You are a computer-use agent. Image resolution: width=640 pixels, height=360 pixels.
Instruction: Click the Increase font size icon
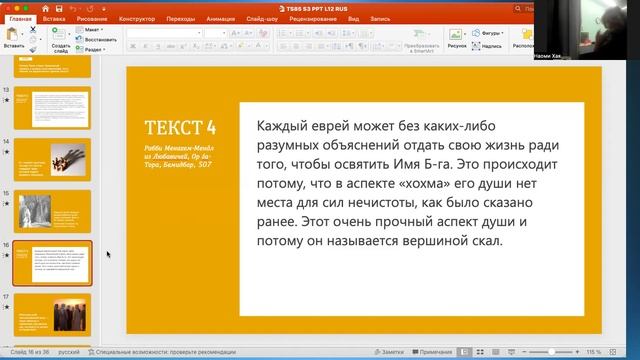coord(236,33)
